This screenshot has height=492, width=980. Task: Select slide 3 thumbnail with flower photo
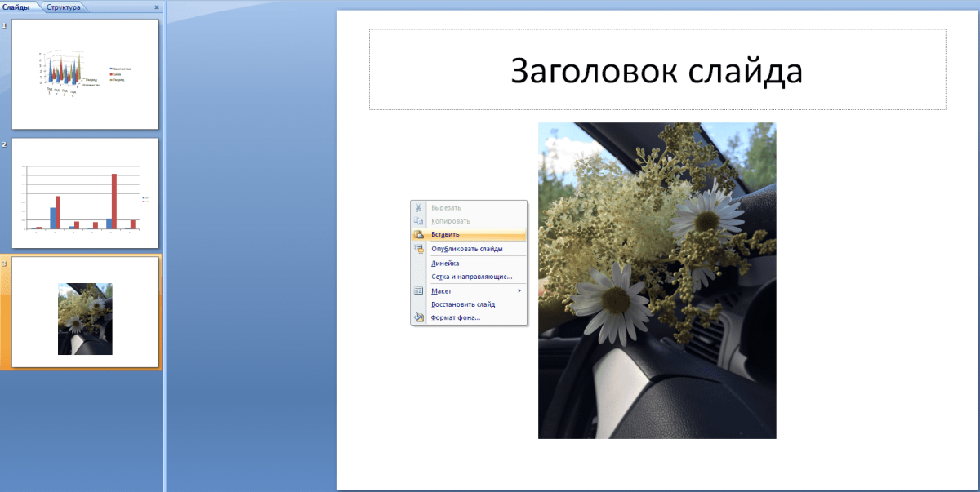coord(85,312)
